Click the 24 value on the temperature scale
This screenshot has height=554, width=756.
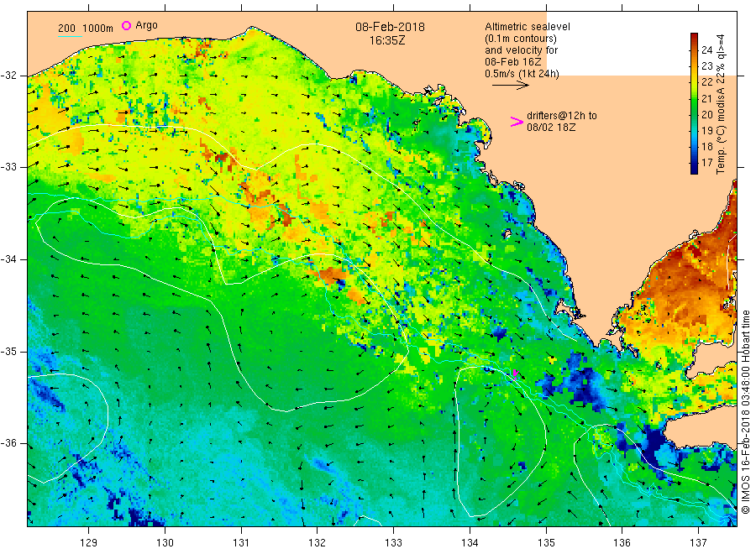(706, 50)
